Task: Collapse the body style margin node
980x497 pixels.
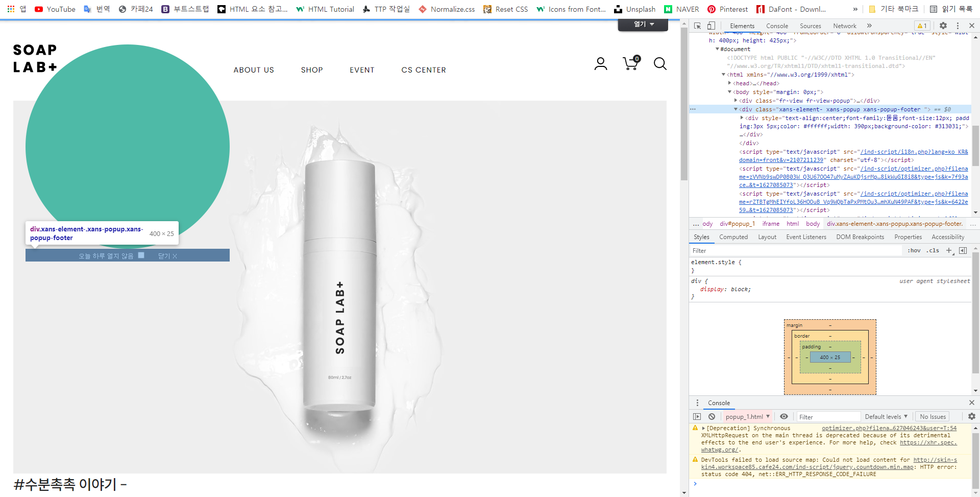Action: (x=729, y=92)
